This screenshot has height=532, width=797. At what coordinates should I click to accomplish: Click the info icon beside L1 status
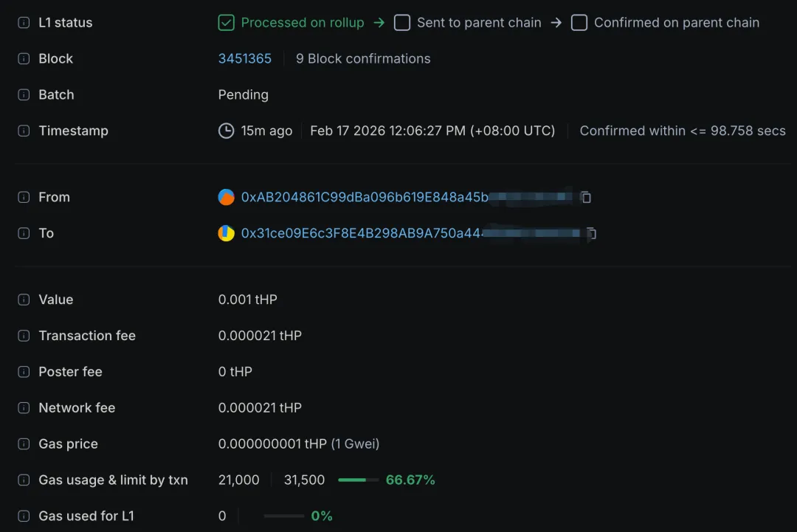coord(24,23)
